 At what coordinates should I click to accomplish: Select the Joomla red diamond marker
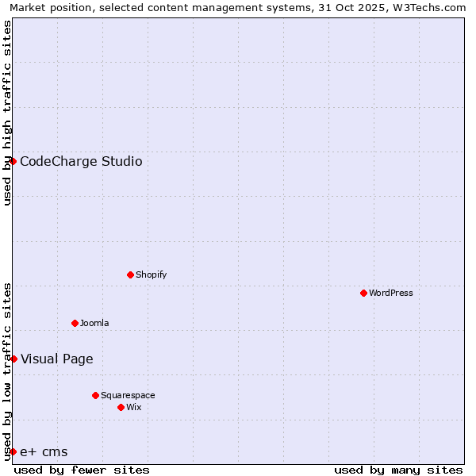[x=75, y=323]
